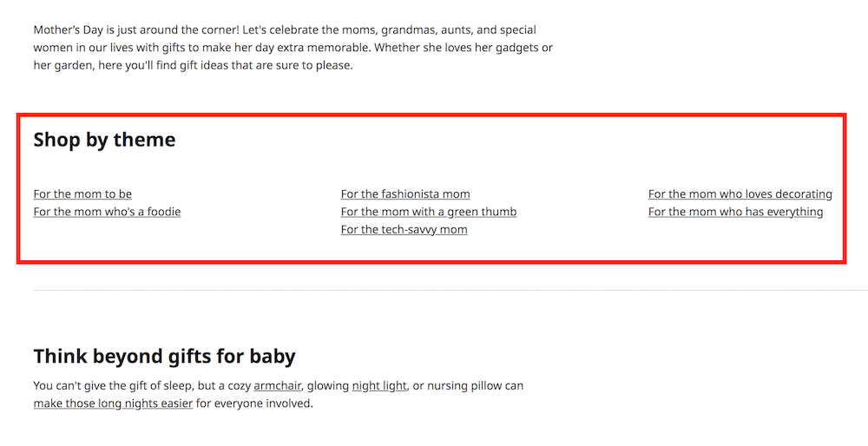Click "make those long nights easier" link

[x=113, y=403]
